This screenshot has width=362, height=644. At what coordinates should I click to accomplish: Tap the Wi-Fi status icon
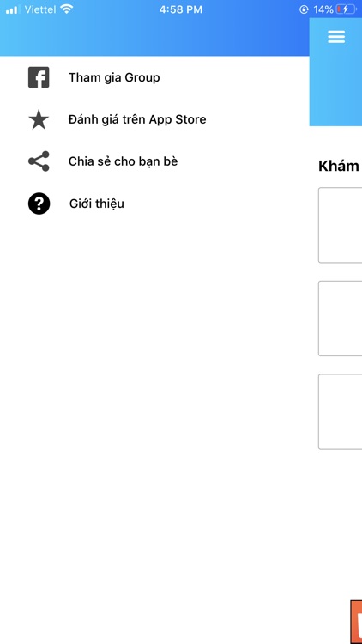pos(66,9)
